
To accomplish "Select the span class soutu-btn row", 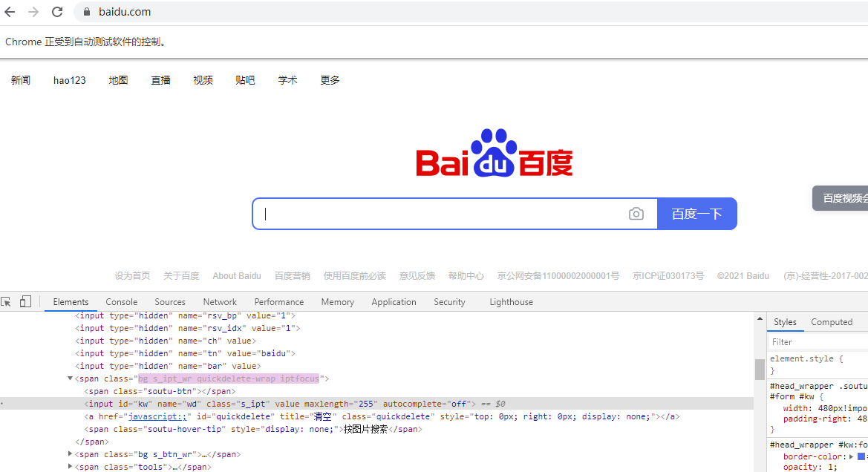I will pyautogui.click(x=376, y=391).
